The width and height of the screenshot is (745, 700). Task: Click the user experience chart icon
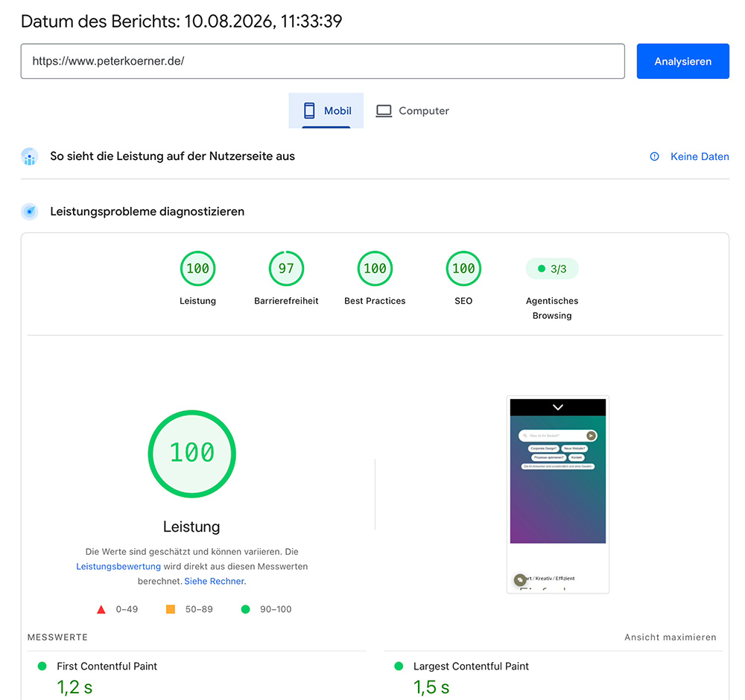(x=30, y=156)
